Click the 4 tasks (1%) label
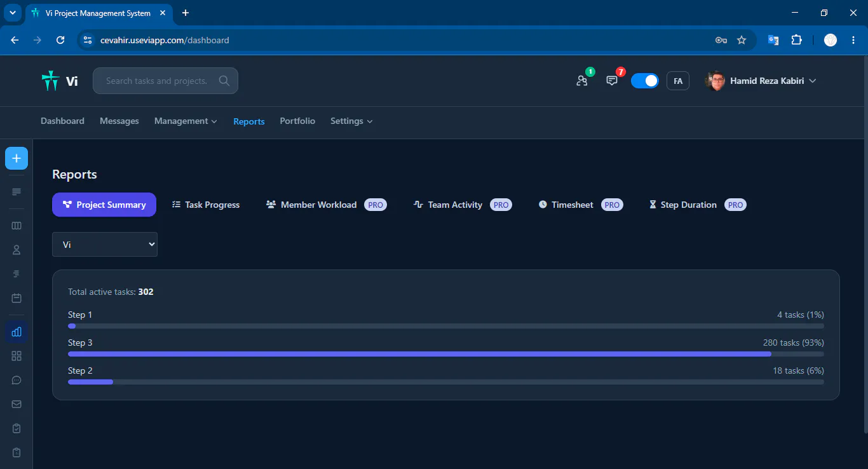 click(x=801, y=315)
